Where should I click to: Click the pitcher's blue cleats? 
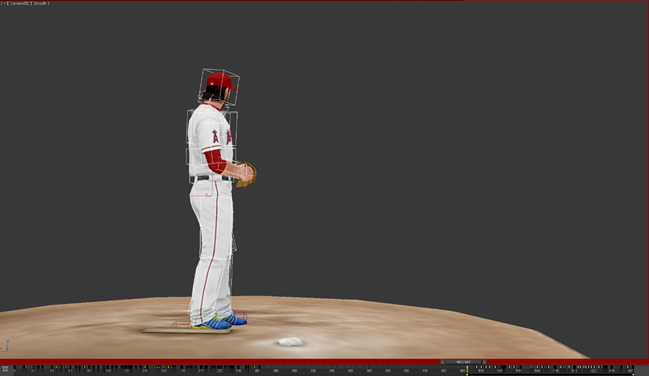(219, 322)
